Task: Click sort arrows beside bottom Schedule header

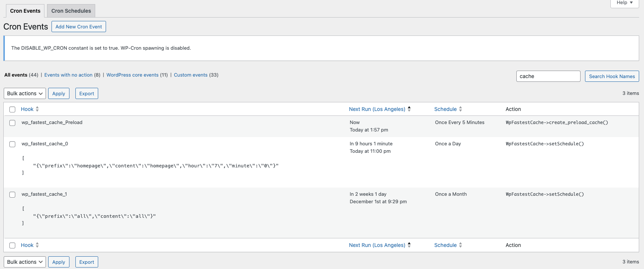Action: 461,245
